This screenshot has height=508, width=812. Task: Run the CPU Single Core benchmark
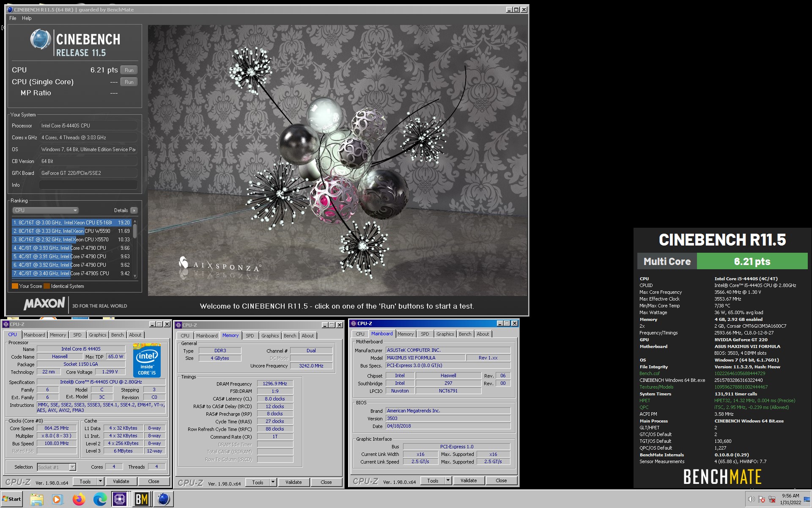[129, 82]
